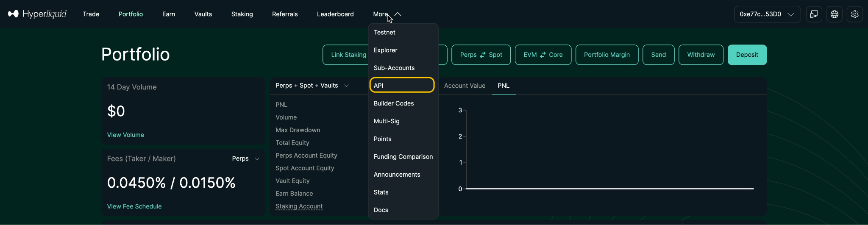This screenshot has height=225, width=868.
Task: Open the Earn nav item
Action: (169, 14)
